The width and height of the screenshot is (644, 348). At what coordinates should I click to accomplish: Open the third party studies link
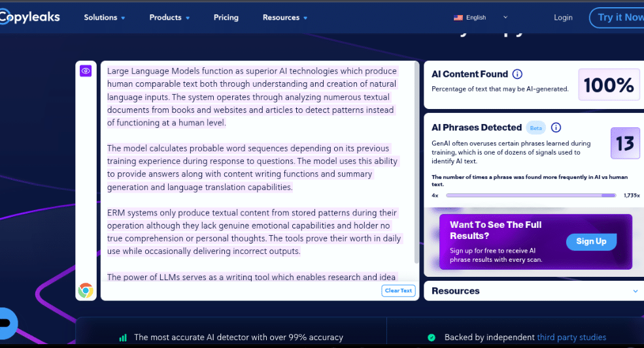[x=571, y=338]
